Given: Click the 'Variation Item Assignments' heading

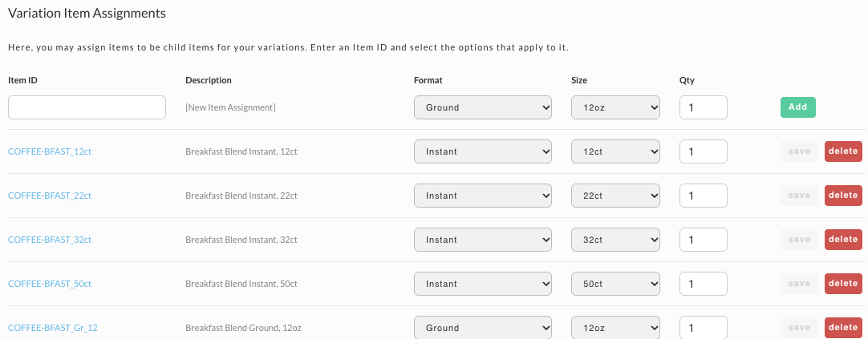Looking at the screenshot, I should 87,14.
